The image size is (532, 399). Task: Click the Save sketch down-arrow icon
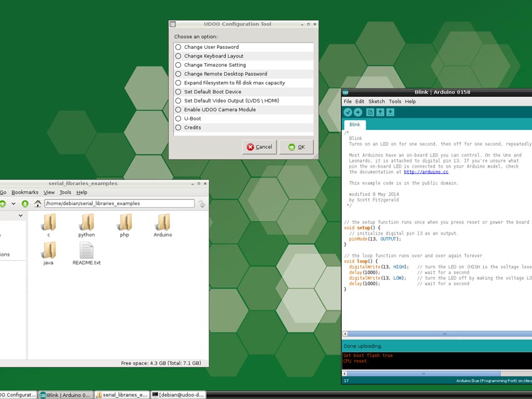pyautogui.click(x=390, y=112)
